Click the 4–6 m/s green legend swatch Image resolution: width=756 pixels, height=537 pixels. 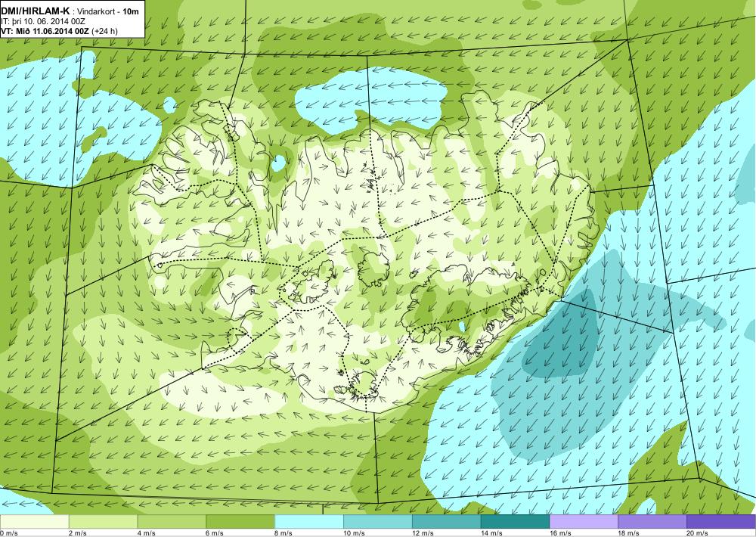coord(172,522)
